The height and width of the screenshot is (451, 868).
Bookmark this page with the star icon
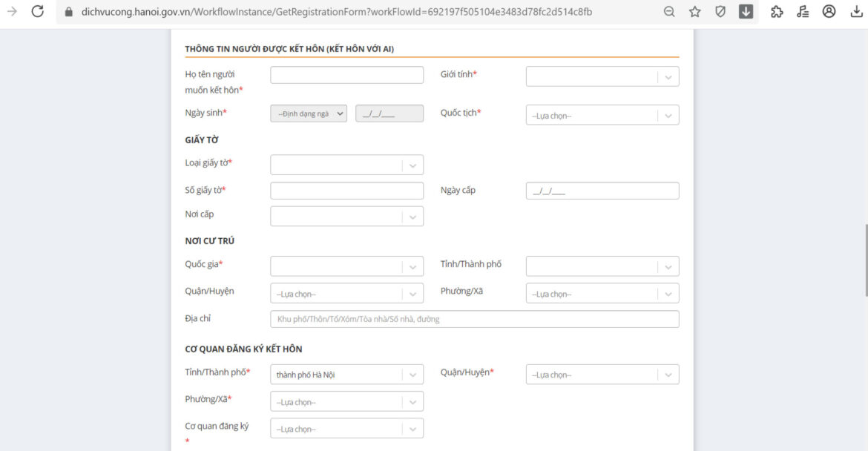(x=694, y=11)
